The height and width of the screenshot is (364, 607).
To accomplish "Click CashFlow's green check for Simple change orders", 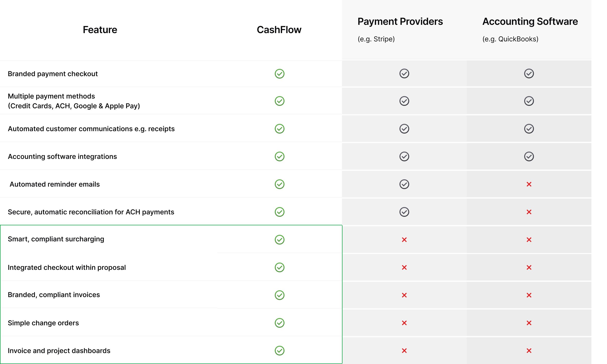I will (279, 323).
